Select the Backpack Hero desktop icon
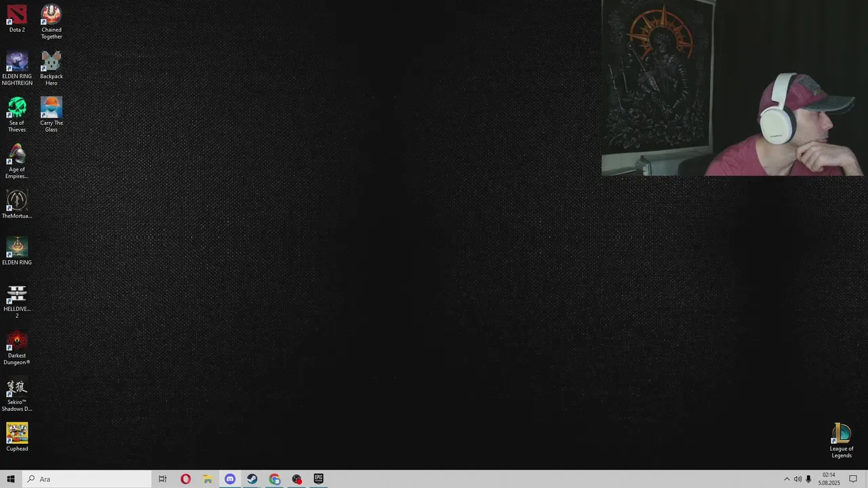The width and height of the screenshot is (868, 488). click(51, 68)
